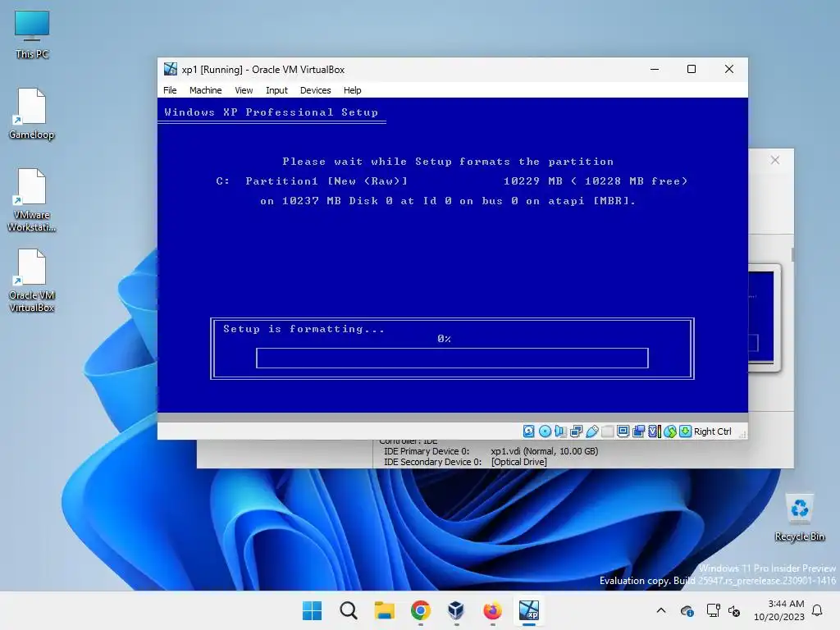The width and height of the screenshot is (840, 630).
Task: Click the 'Setup is formatting...' text
Action: 304,329
